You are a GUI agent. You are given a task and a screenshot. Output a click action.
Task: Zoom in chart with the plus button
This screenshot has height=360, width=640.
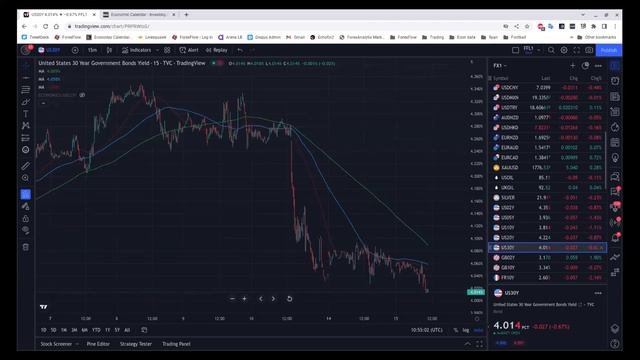pos(244,299)
